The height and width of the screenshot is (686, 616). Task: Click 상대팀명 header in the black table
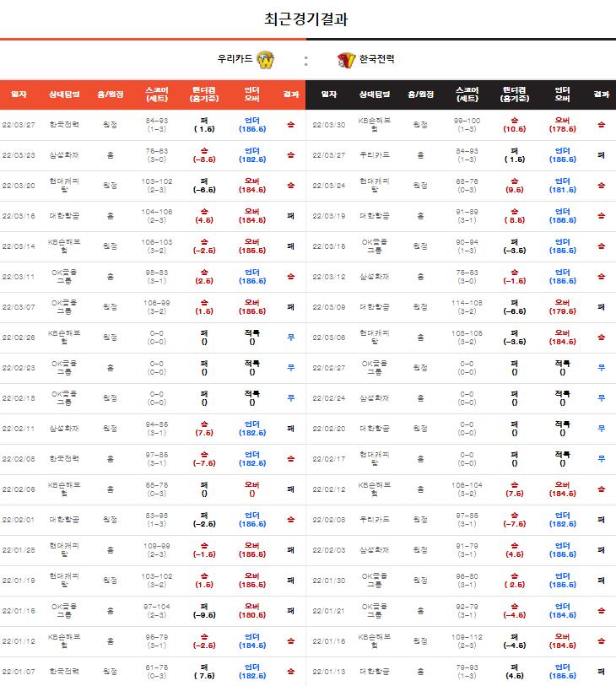[375, 94]
